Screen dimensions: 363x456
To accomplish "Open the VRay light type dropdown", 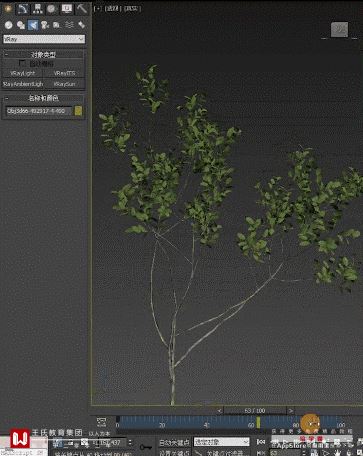I will 44,39.
